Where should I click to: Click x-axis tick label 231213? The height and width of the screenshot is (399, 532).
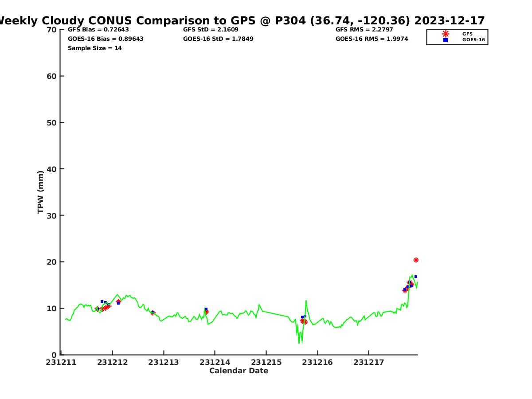coord(164,362)
